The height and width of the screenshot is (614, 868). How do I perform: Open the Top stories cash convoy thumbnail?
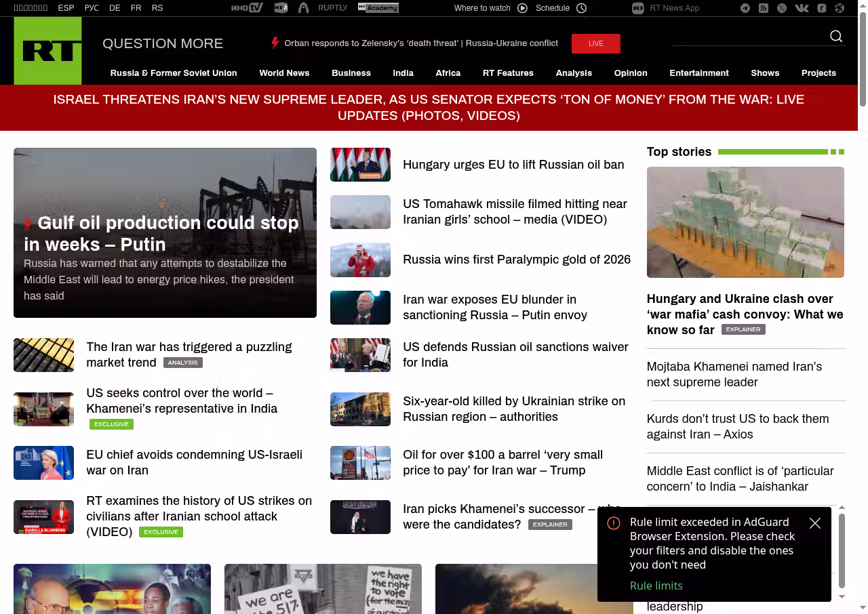[x=745, y=222]
